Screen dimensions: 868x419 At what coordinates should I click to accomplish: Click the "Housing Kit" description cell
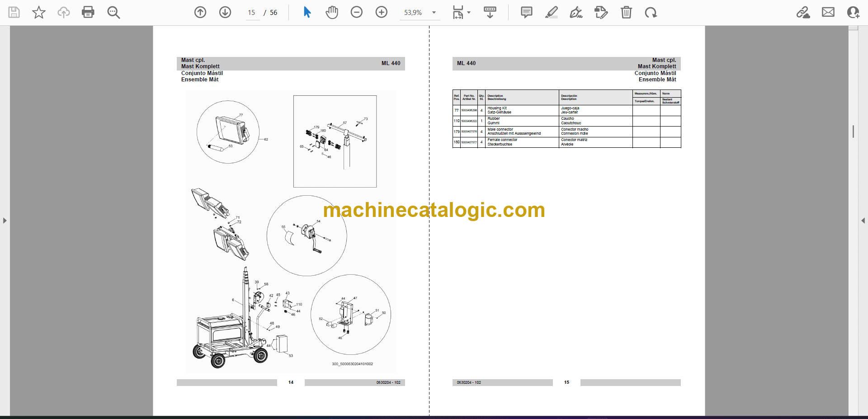(522, 110)
